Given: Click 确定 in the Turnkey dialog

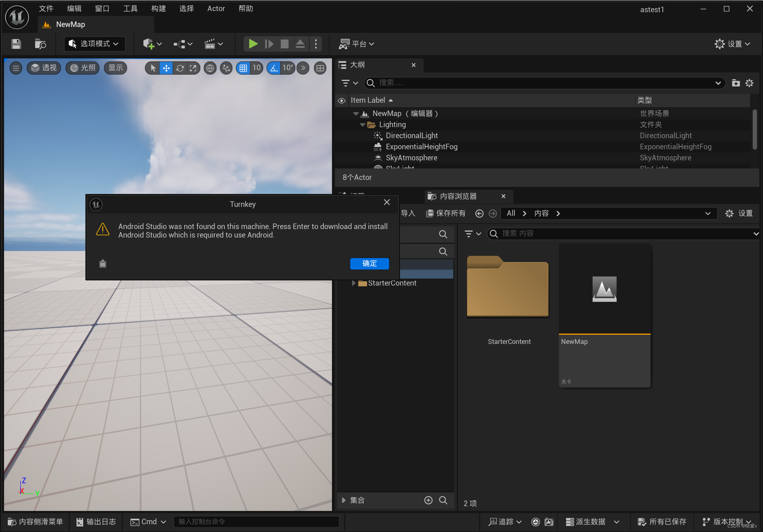Looking at the screenshot, I should click(369, 263).
